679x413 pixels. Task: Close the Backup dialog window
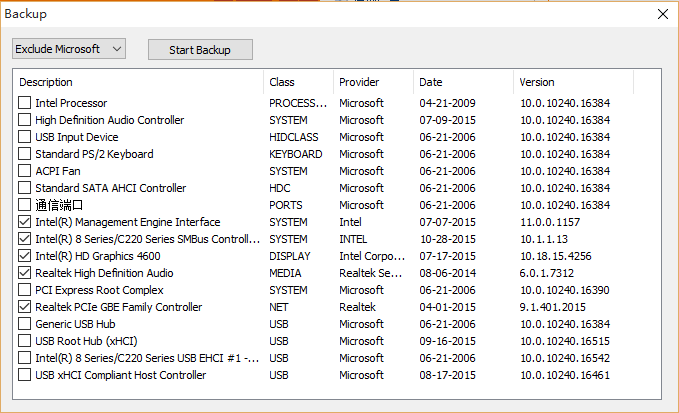pos(662,14)
